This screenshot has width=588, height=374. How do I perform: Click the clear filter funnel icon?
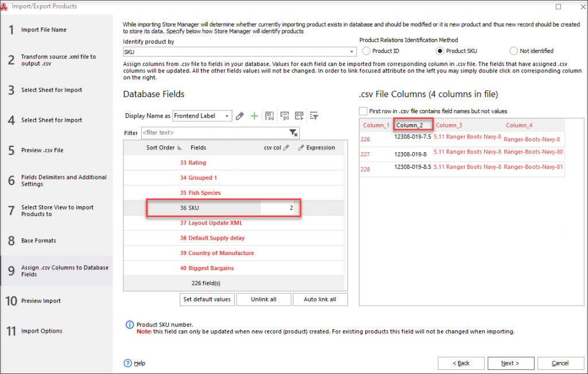point(293,133)
